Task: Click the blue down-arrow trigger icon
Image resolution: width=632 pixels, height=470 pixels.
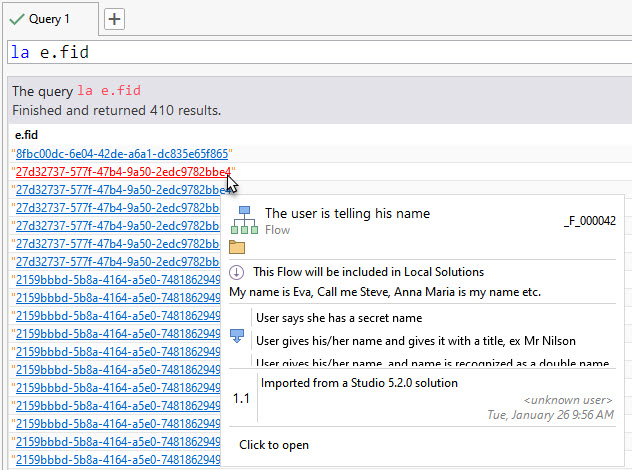Action: pos(237,337)
